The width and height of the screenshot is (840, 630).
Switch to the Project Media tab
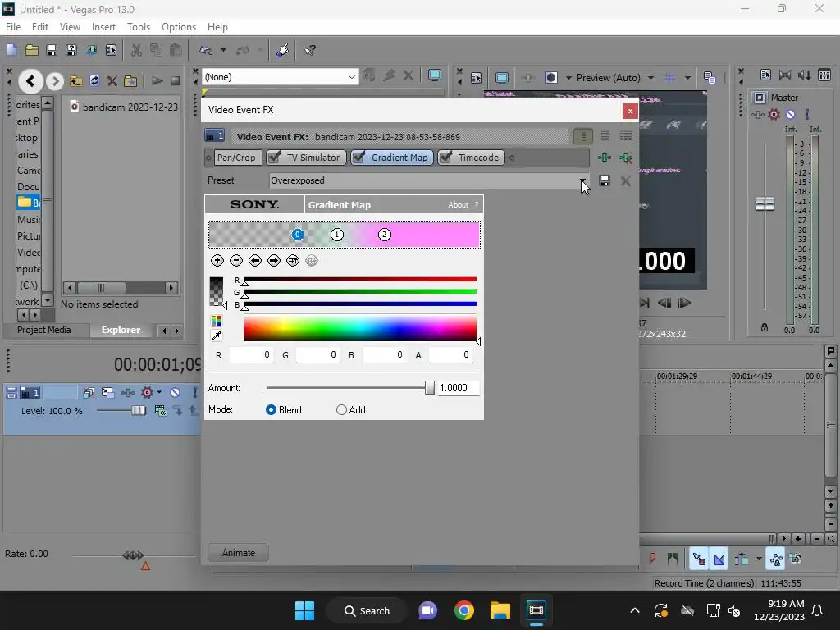[44, 330]
